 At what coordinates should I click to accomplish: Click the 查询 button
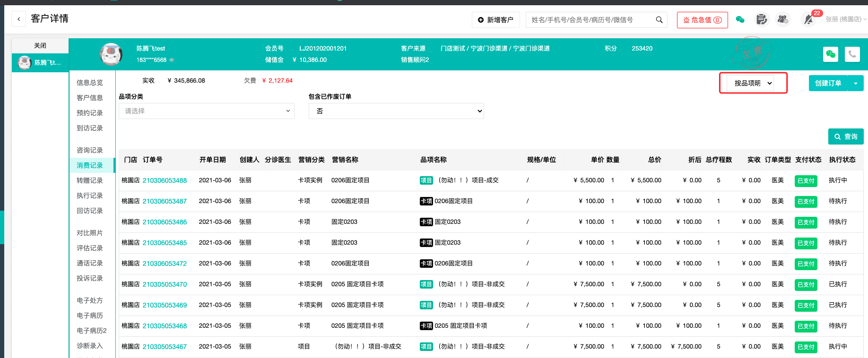[845, 136]
